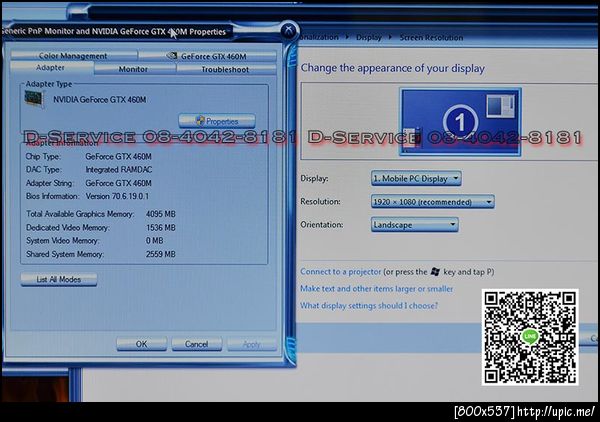The image size is (600, 422).
Task: Click Display in the breadcrumb path
Action: 369,37
